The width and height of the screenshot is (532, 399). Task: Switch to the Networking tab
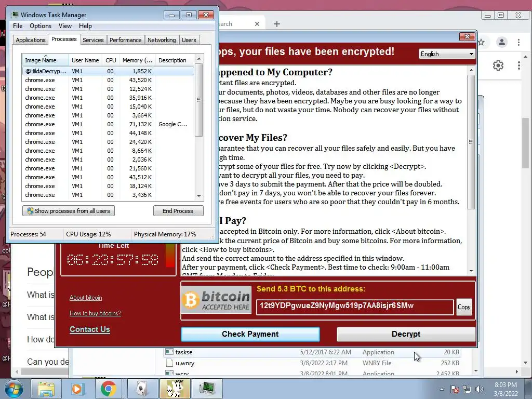tap(162, 40)
